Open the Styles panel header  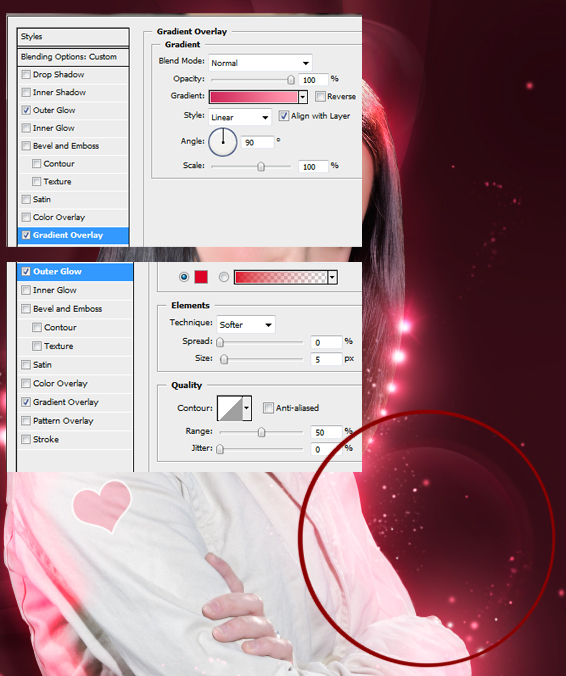(x=73, y=37)
